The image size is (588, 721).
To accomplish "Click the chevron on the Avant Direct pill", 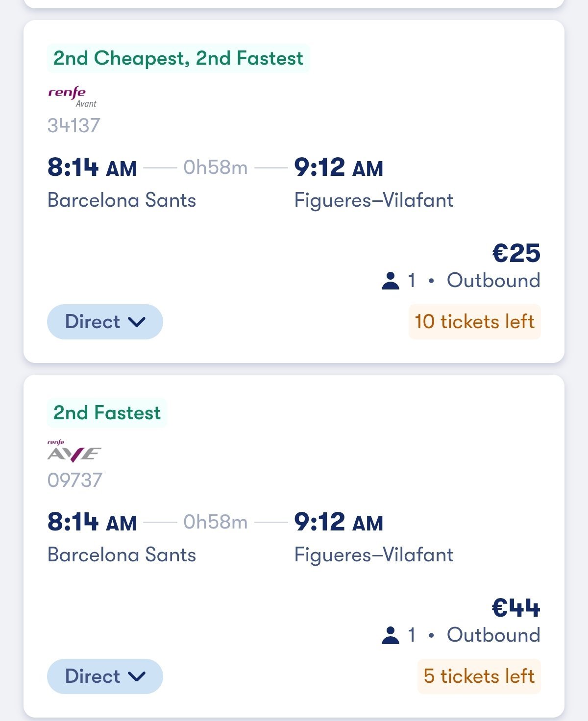I will [137, 322].
